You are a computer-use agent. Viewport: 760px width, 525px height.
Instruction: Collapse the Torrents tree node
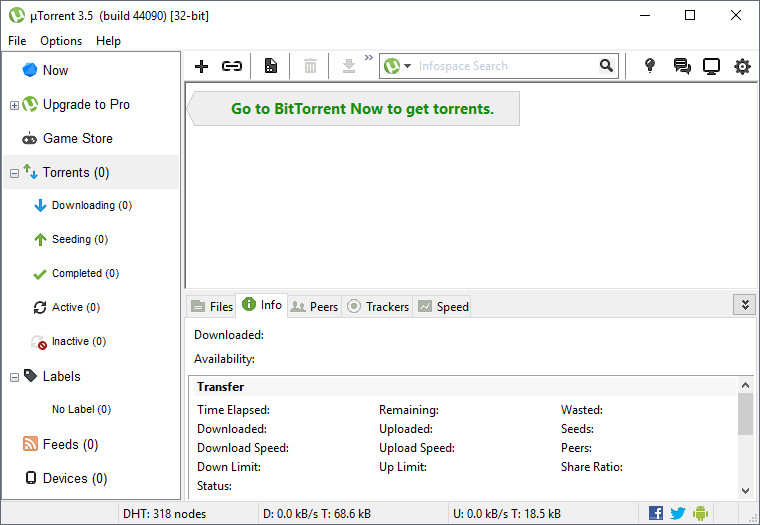click(14, 173)
